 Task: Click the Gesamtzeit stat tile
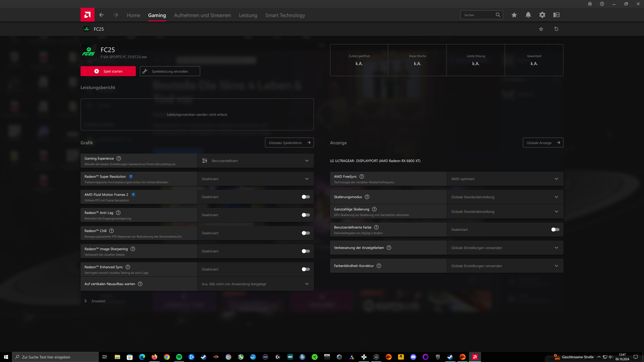[x=534, y=60]
